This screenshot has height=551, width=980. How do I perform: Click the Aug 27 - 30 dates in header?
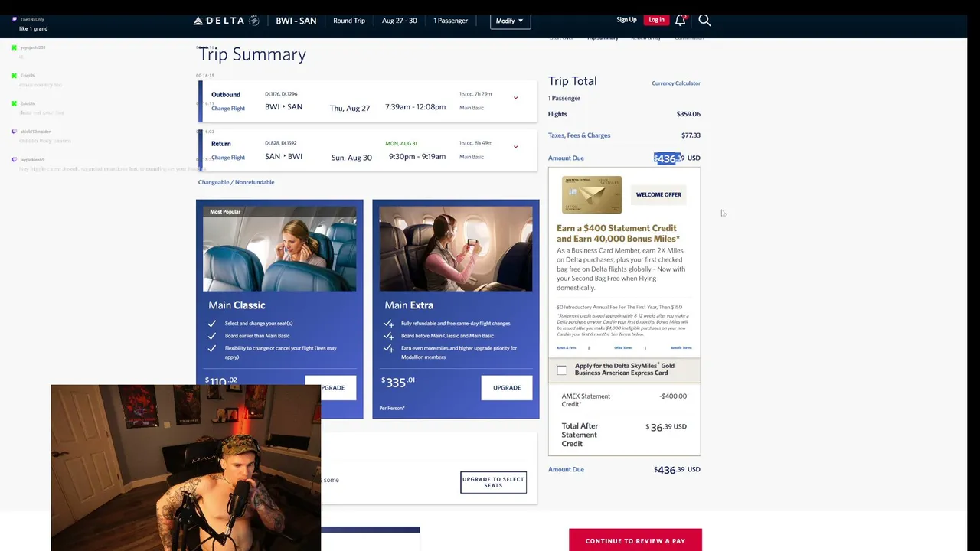pyautogui.click(x=400, y=21)
